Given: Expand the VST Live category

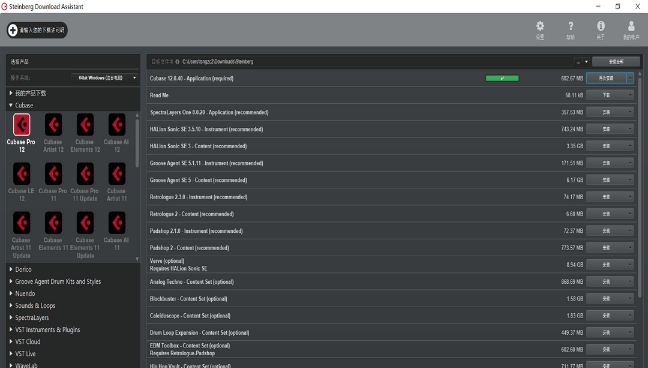Looking at the screenshot, I should pos(11,354).
